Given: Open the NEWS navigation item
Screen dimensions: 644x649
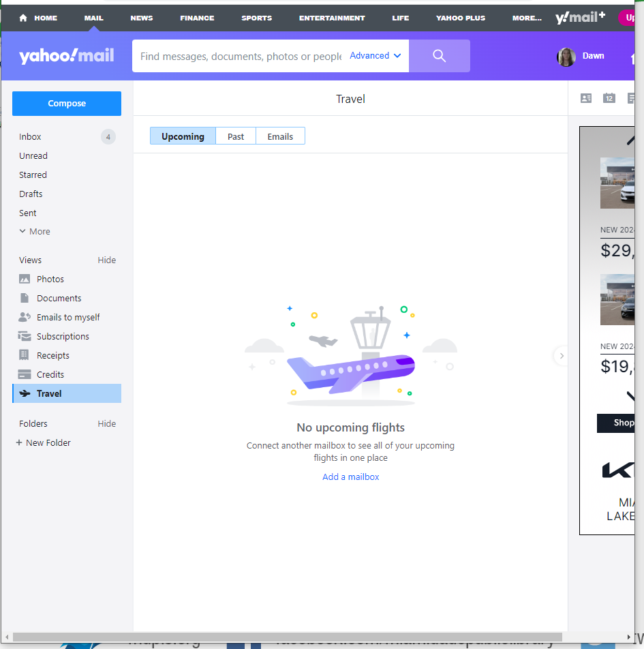Looking at the screenshot, I should click(142, 18).
